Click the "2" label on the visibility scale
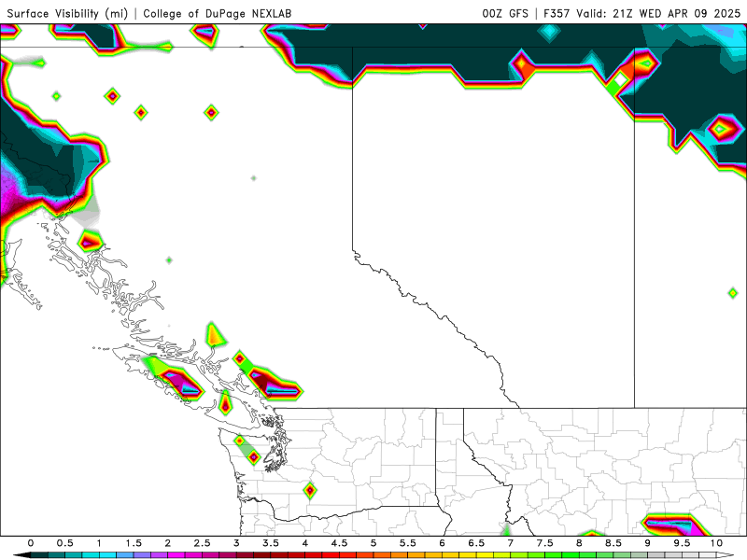This screenshot has height=560, width=747. click(168, 543)
